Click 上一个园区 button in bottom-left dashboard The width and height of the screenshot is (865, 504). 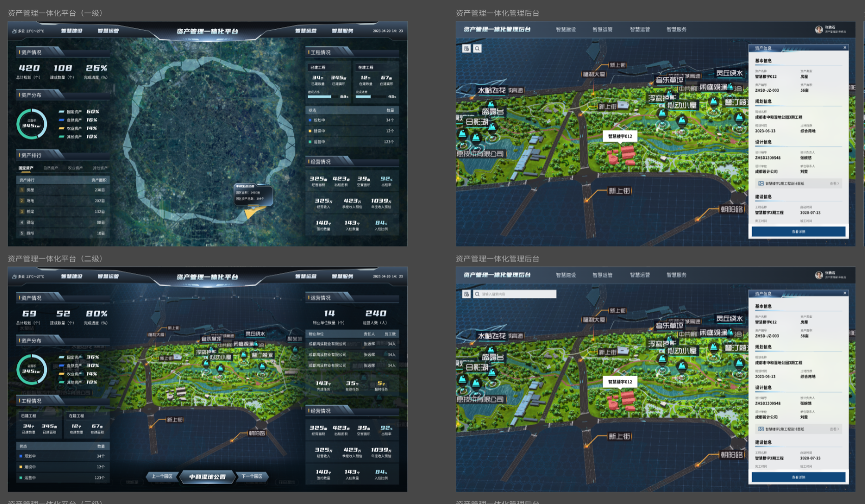tap(162, 477)
